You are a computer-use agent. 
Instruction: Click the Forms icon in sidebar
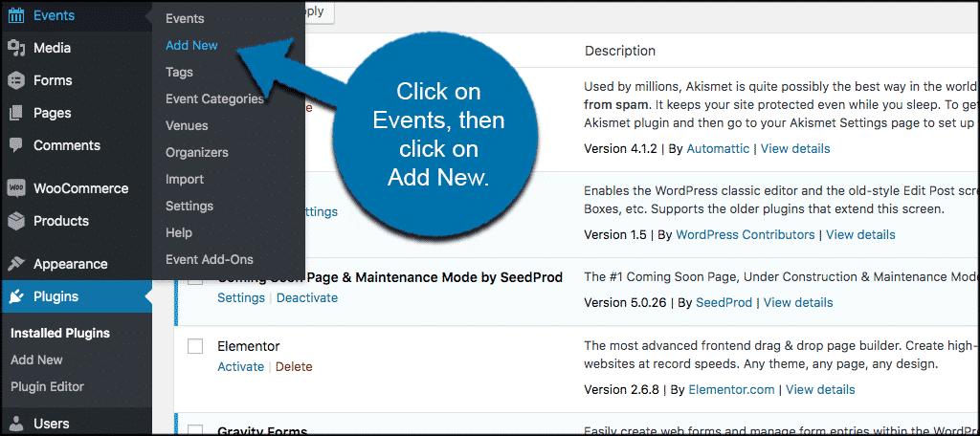(x=16, y=80)
